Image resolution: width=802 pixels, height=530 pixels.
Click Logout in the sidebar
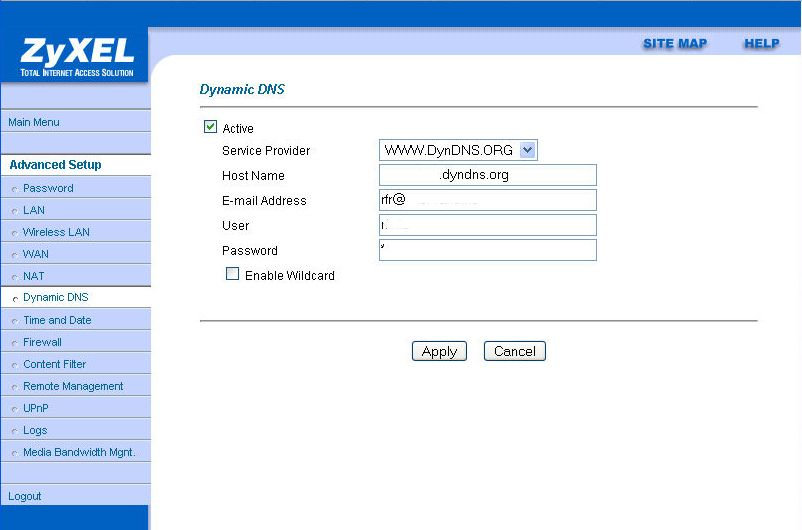pyautogui.click(x=25, y=496)
